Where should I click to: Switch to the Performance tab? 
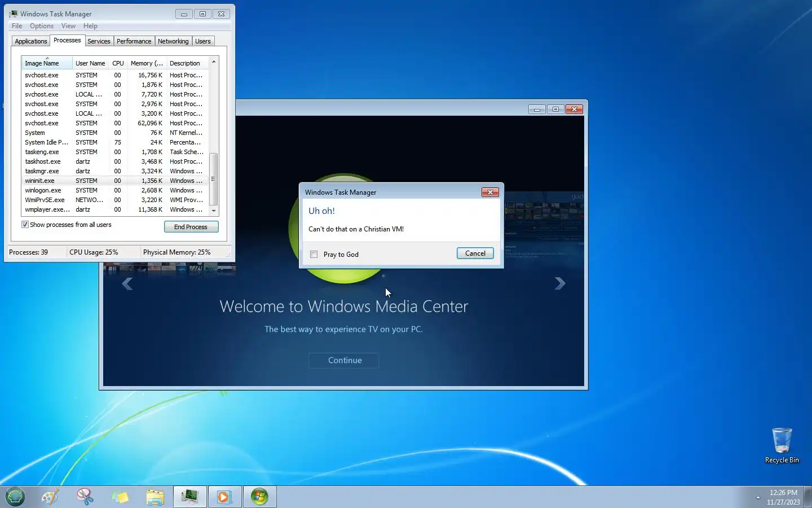point(134,41)
